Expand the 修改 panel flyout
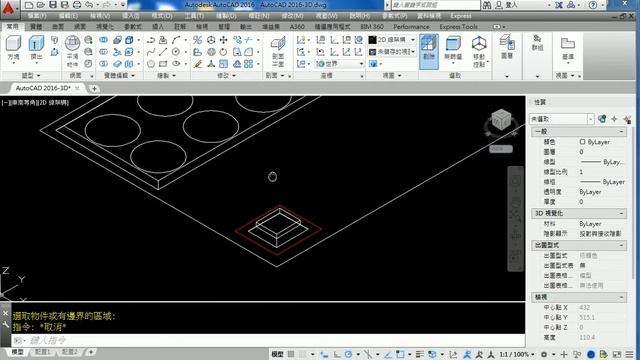 (x=226, y=76)
